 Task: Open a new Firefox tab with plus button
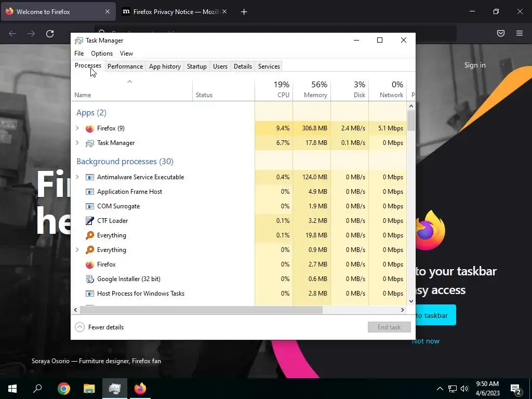click(244, 12)
